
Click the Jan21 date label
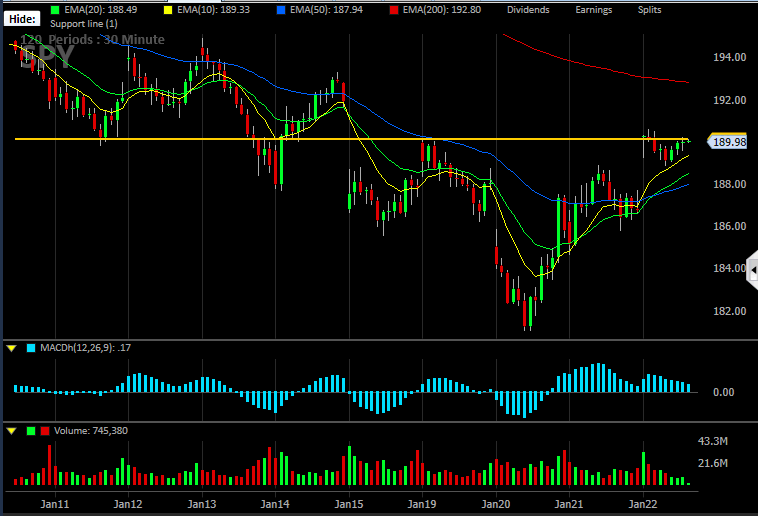[568, 504]
